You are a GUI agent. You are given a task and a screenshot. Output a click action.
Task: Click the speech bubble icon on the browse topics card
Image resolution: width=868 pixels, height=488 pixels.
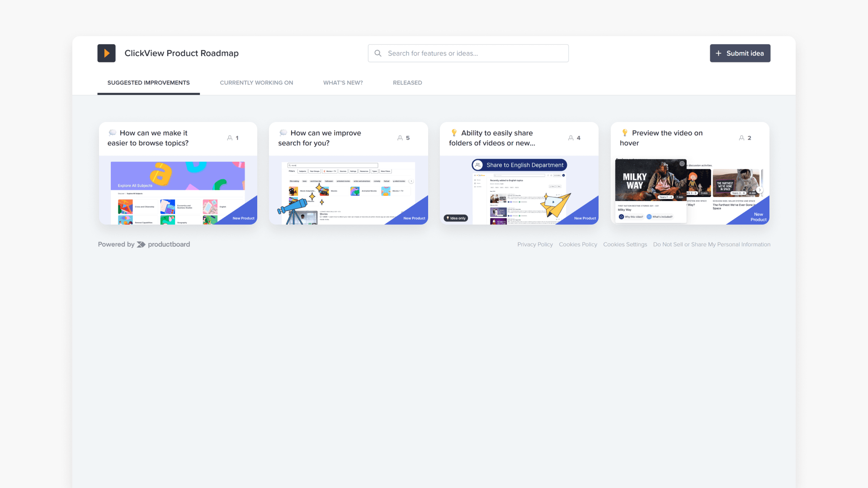(113, 133)
